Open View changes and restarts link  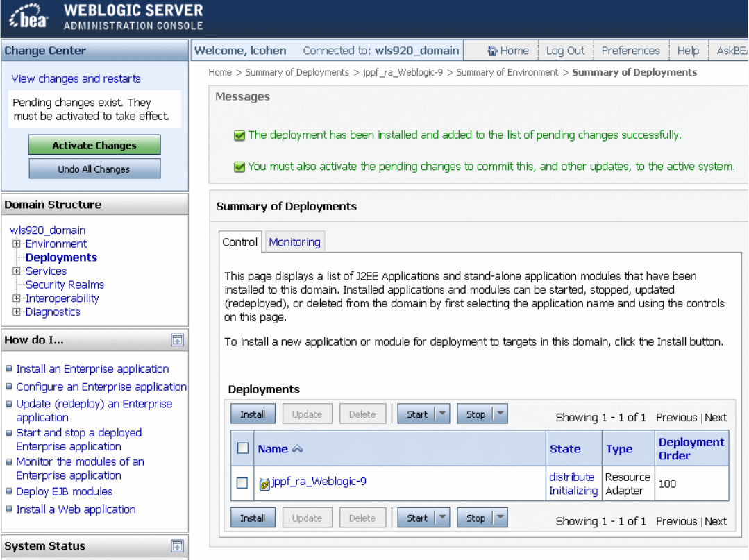pos(76,78)
